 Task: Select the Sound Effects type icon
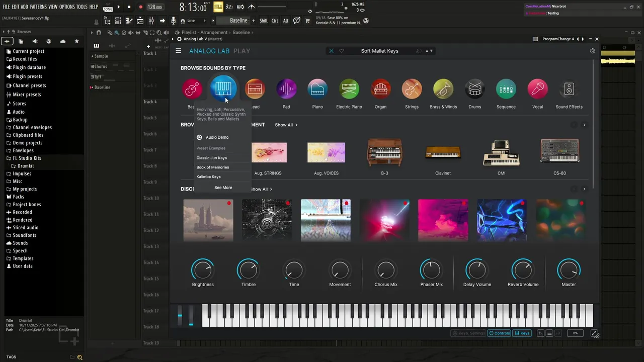coord(569,89)
